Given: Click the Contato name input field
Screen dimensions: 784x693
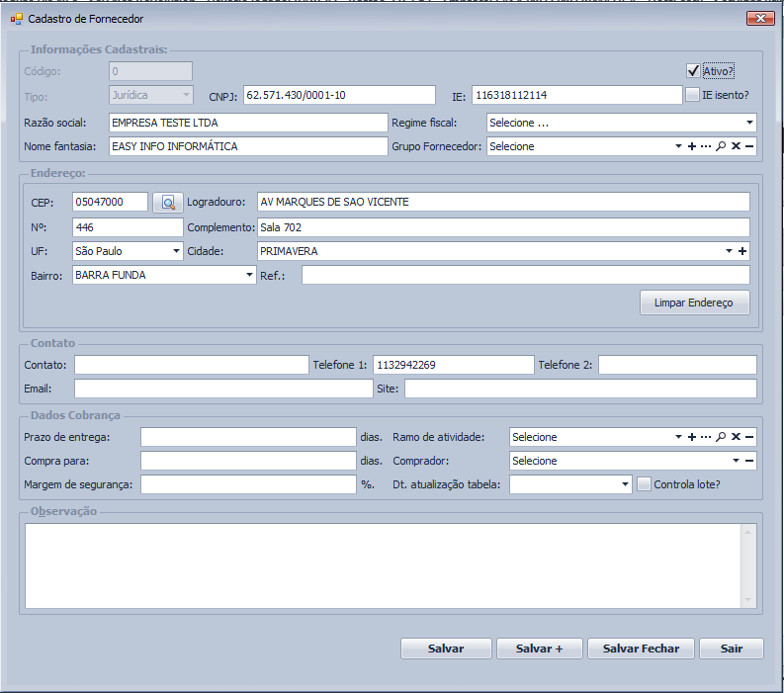Looking at the screenshot, I should (192, 365).
